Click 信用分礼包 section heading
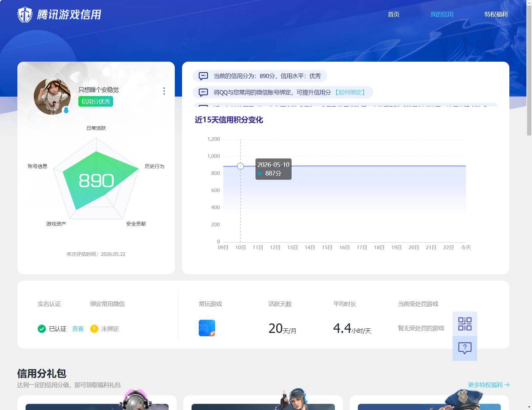Image resolution: width=532 pixels, height=410 pixels. pos(42,373)
